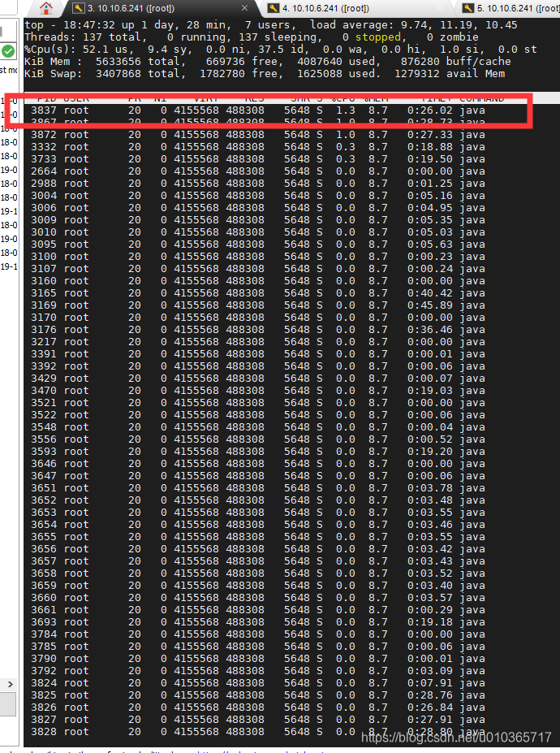The height and width of the screenshot is (753, 560).
Task: Click TIME+ value 0:19.20 for PID 3593
Action: (x=430, y=452)
